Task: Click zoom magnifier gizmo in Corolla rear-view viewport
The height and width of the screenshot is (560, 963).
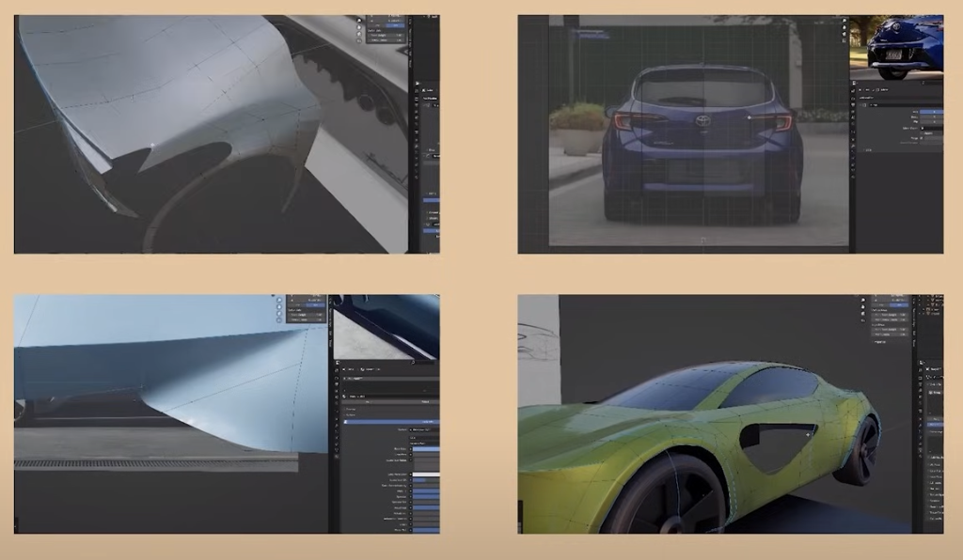Action: (x=844, y=21)
